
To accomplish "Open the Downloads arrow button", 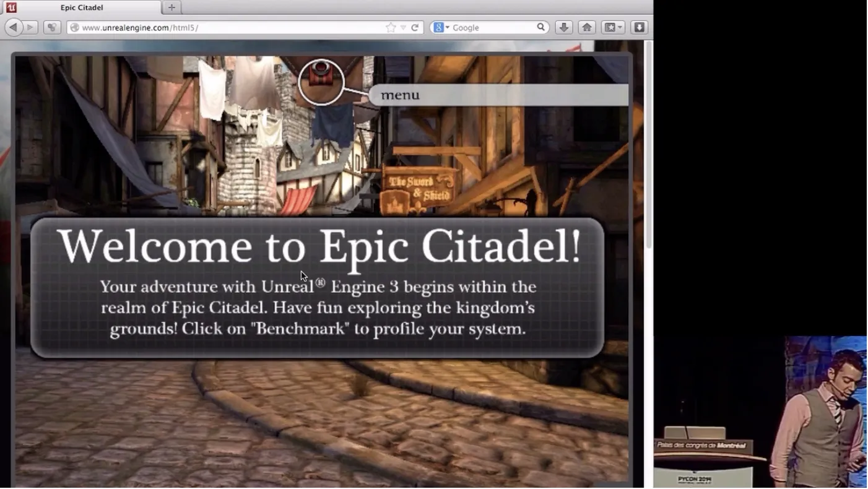I will [563, 27].
